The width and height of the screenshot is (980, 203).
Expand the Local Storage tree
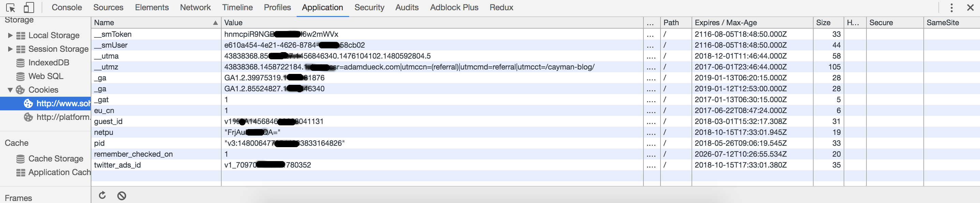coord(10,35)
